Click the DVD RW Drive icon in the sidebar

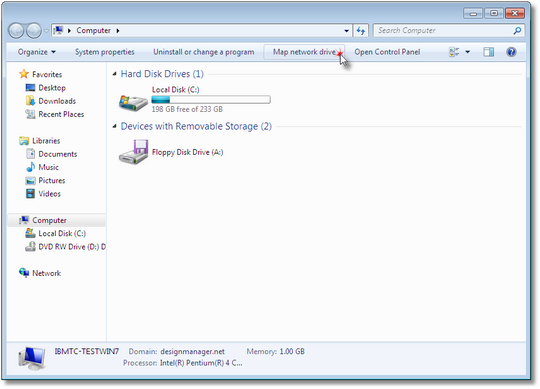click(30, 246)
